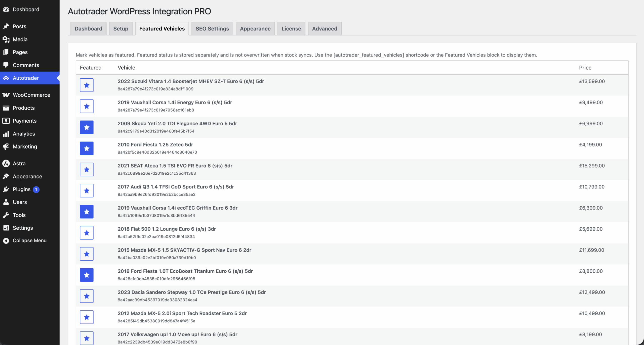Unfeature the 2018 Ford Fiesta Titanium
Screen dimensions: 644x345
(87, 275)
